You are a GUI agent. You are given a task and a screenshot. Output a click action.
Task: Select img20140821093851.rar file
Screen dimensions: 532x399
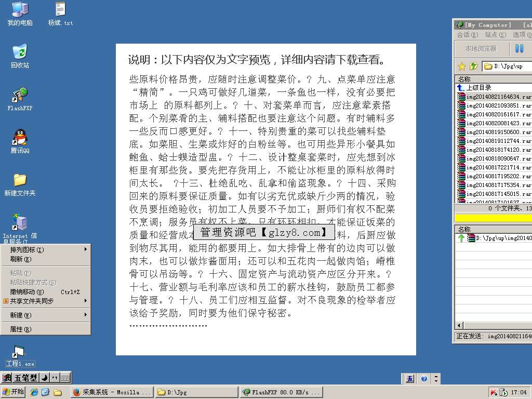coord(494,105)
